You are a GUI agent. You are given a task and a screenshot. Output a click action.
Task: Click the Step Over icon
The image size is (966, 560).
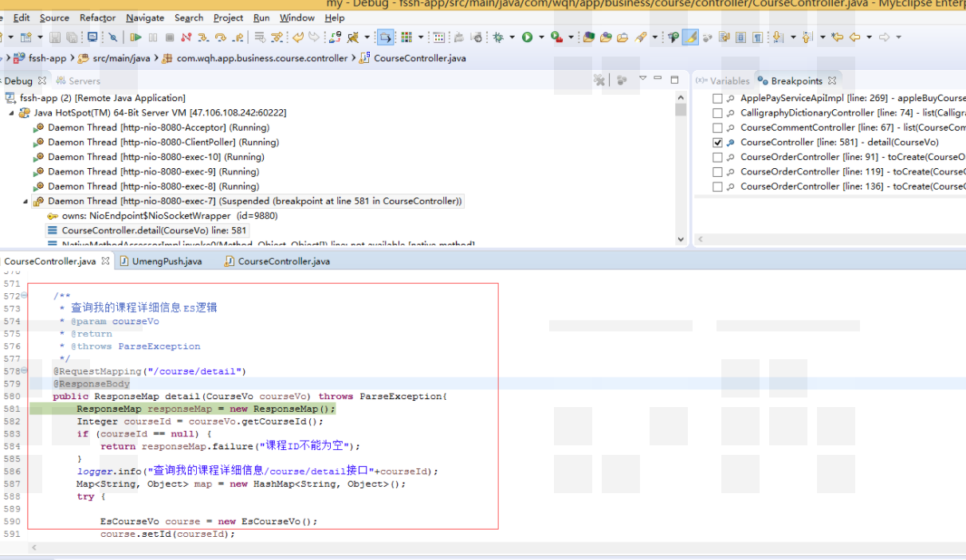(x=220, y=37)
